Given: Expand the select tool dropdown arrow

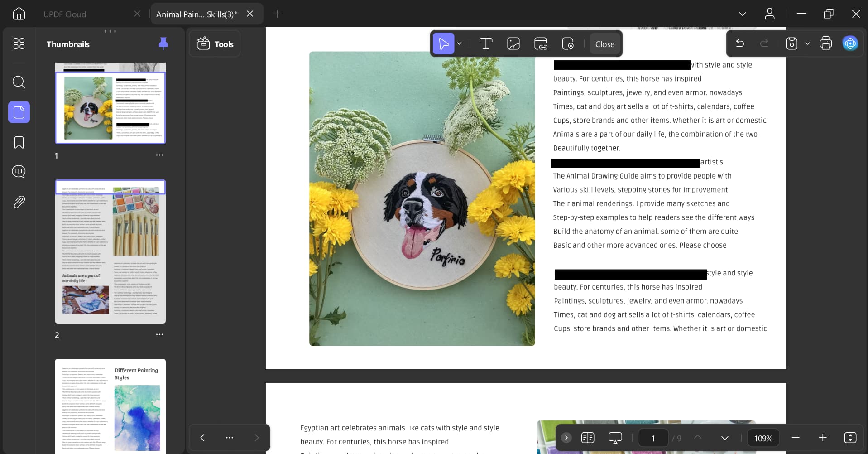Looking at the screenshot, I should coord(459,44).
